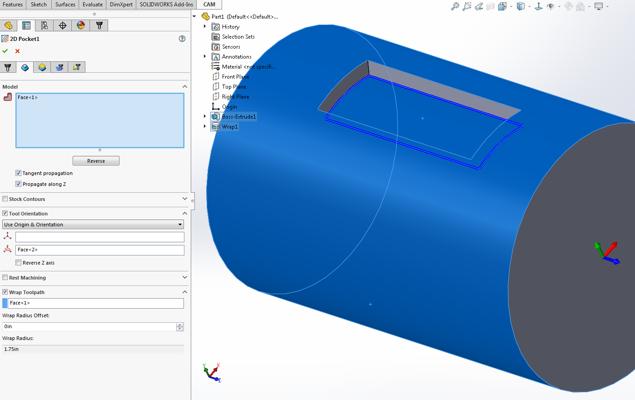Enable the Reverse Z axis checkbox
635x400 pixels.
(x=19, y=263)
